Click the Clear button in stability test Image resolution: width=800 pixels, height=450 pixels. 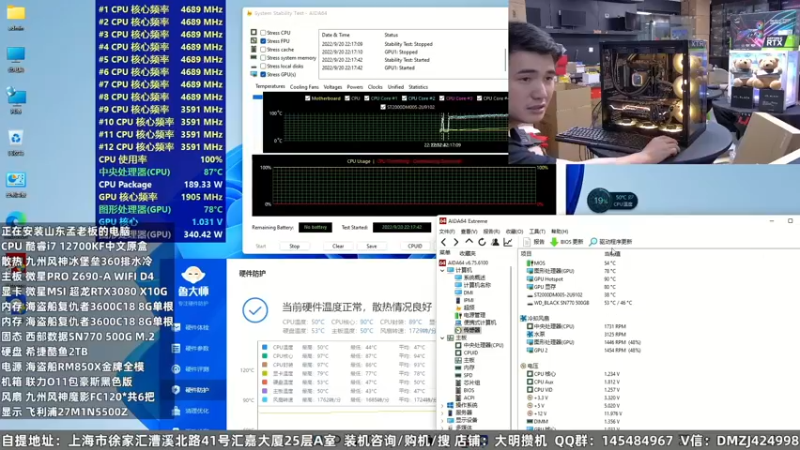(x=338, y=246)
